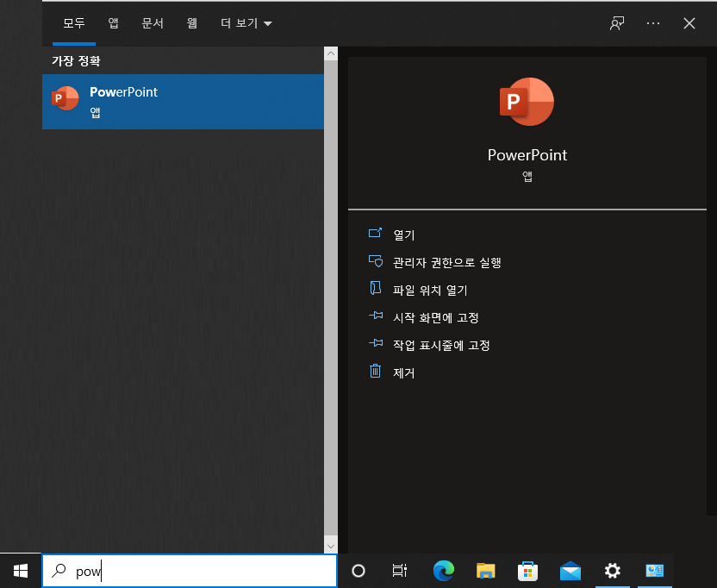Viewport: 717px width, 588px height.
Task: Click the large PowerPoint icon in the preview pane
Action: [527, 101]
